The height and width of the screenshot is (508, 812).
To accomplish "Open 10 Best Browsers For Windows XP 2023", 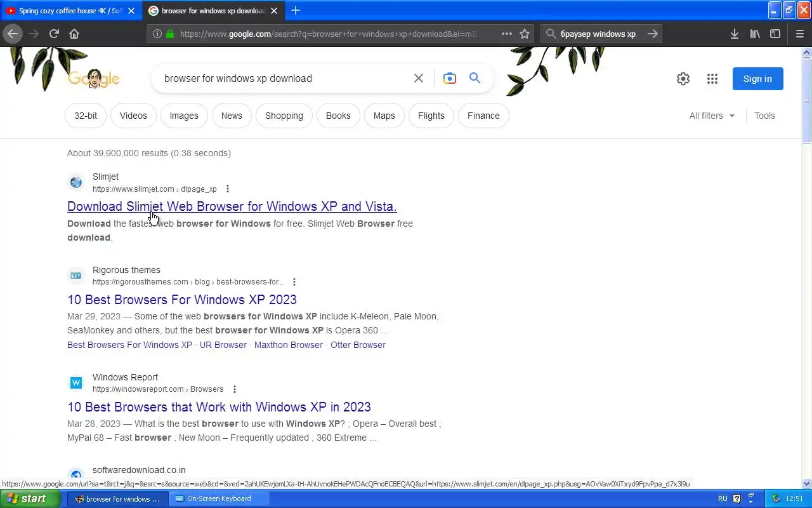I will tap(182, 300).
